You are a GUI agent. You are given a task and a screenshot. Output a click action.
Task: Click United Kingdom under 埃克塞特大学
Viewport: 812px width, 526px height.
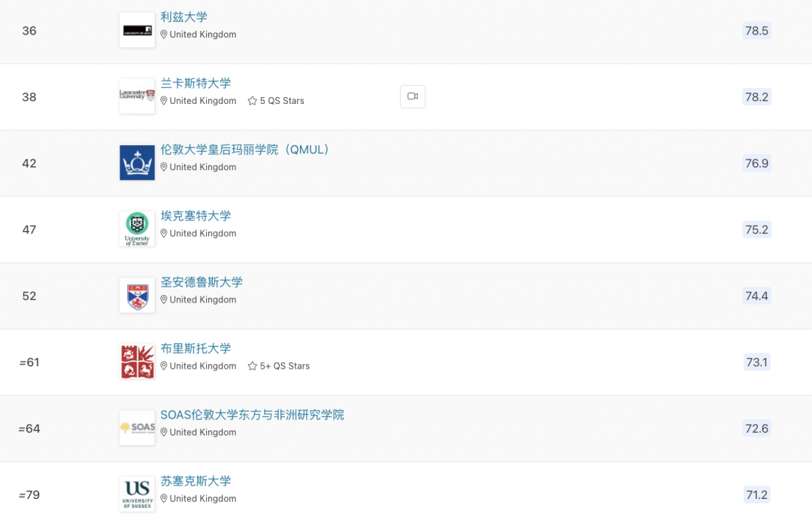(203, 234)
